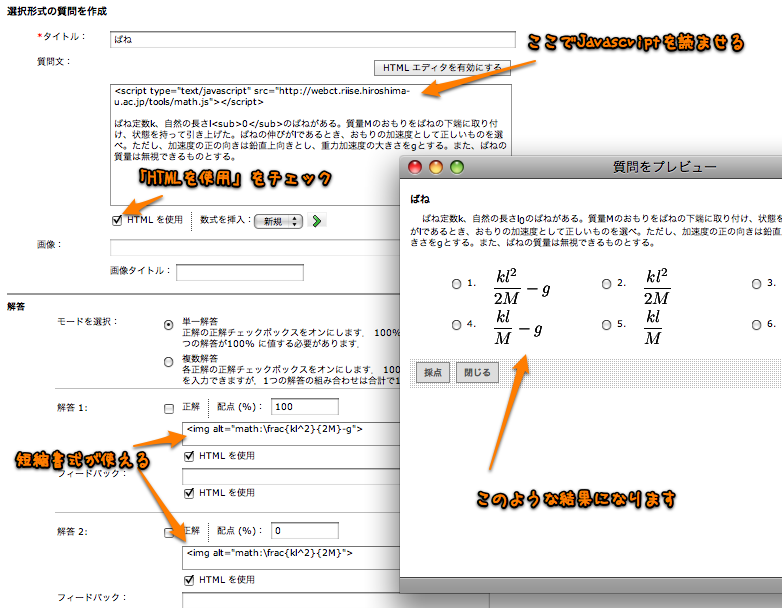Click the 画像 path input field
Screen dimensions: 782x608
pyautogui.click(x=255, y=247)
